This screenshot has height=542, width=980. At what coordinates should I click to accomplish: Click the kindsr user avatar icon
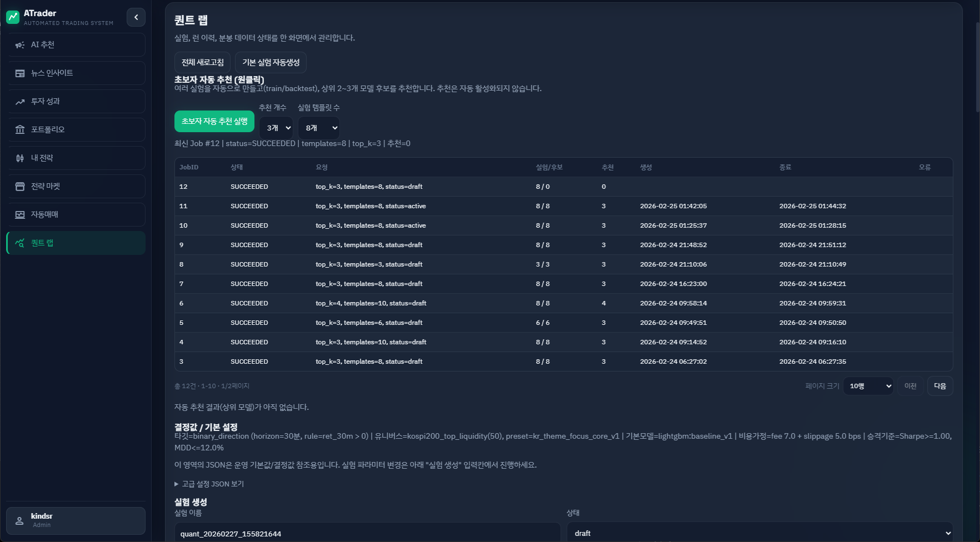point(19,521)
